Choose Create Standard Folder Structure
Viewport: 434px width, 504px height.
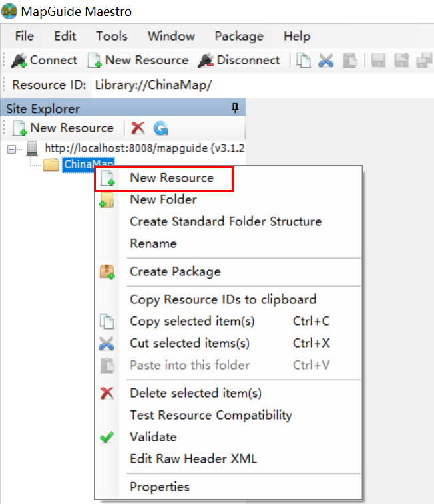228,222
